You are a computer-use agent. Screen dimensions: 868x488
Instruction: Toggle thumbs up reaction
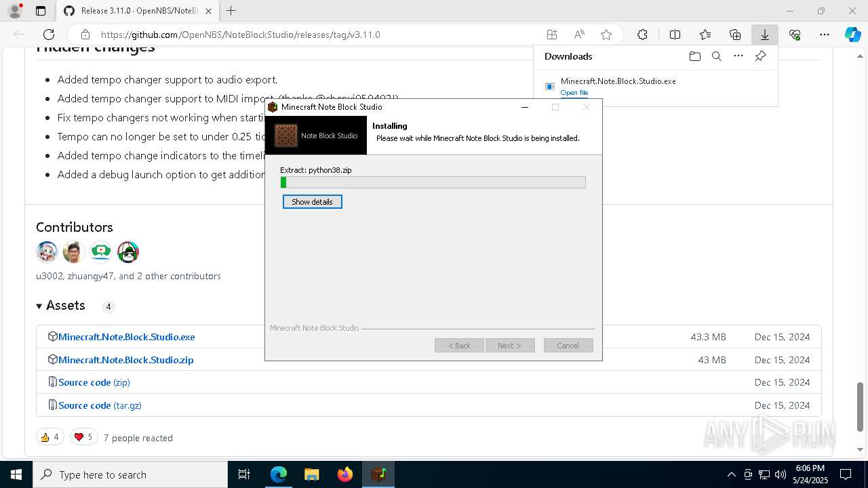point(50,437)
